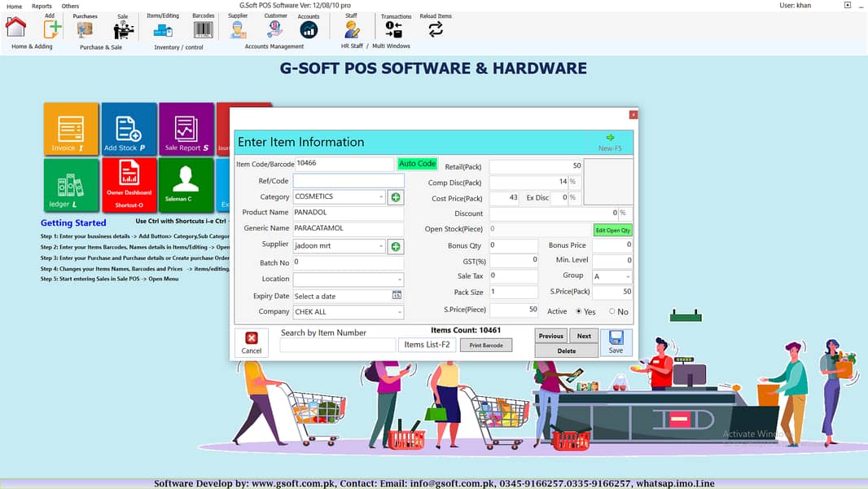Open the red Owner Dashboard tile
The height and width of the screenshot is (489, 868).
129,185
